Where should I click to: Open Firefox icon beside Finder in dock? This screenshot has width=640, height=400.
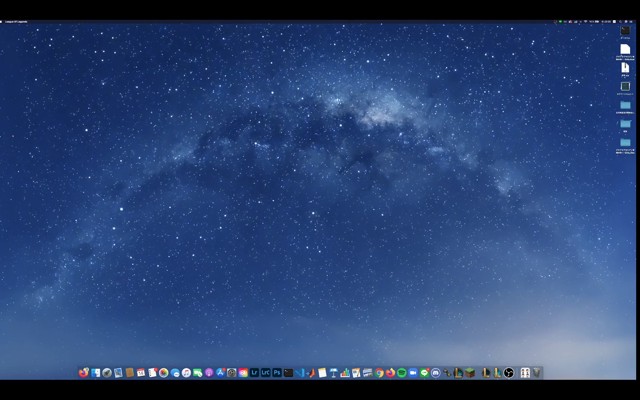pyautogui.click(x=84, y=373)
